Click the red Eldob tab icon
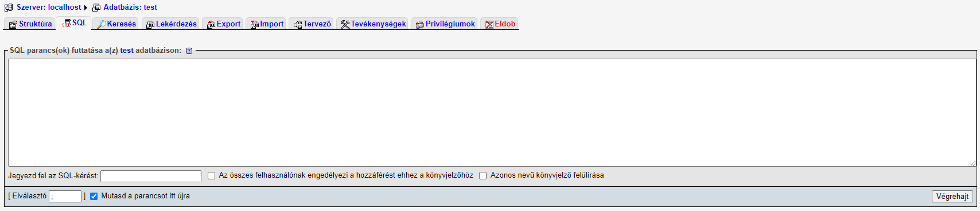The image size is (980, 211). 489,24
